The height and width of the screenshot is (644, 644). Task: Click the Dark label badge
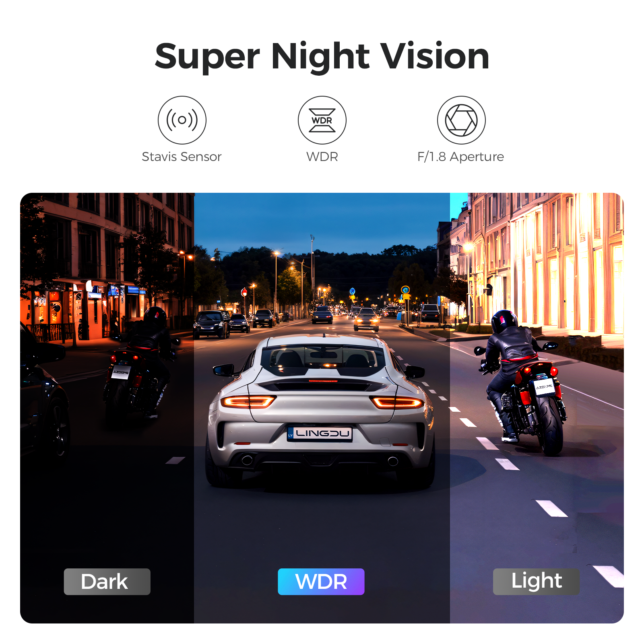107,582
